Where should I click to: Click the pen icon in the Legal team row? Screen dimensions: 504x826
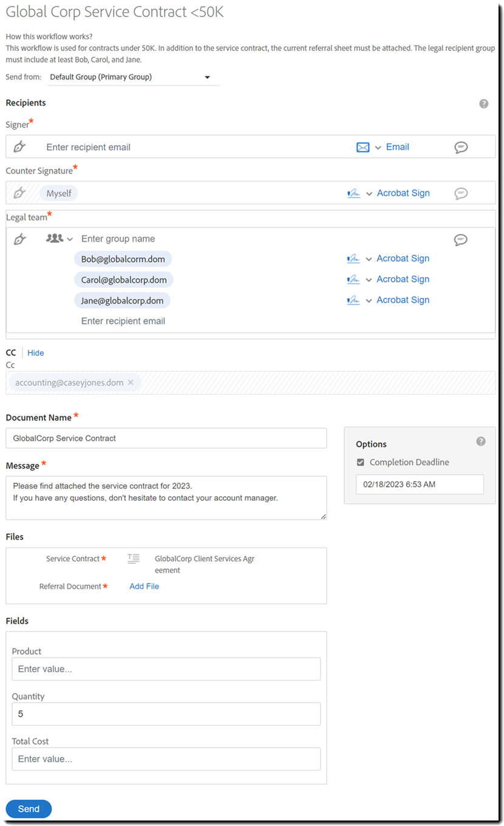coord(19,238)
